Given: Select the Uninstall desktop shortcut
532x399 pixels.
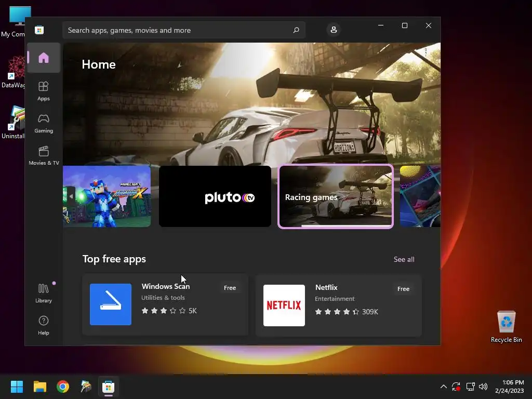Looking at the screenshot, I should coord(13,123).
